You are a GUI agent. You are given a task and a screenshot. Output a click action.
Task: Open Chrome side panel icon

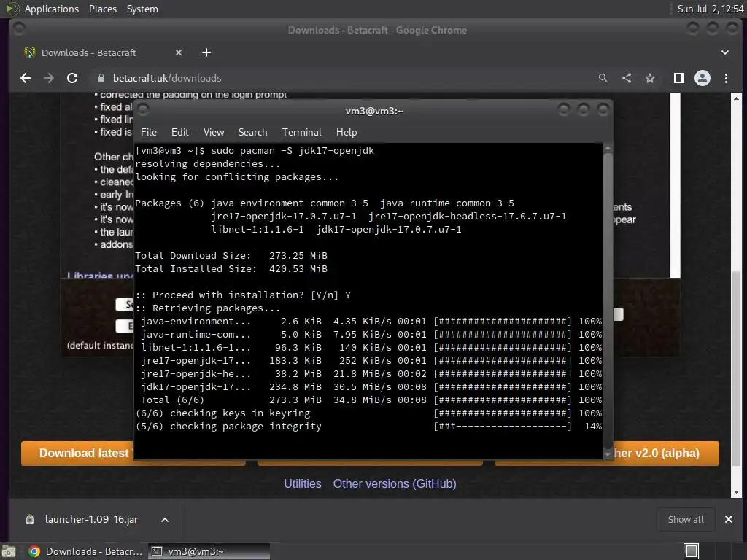tap(679, 78)
